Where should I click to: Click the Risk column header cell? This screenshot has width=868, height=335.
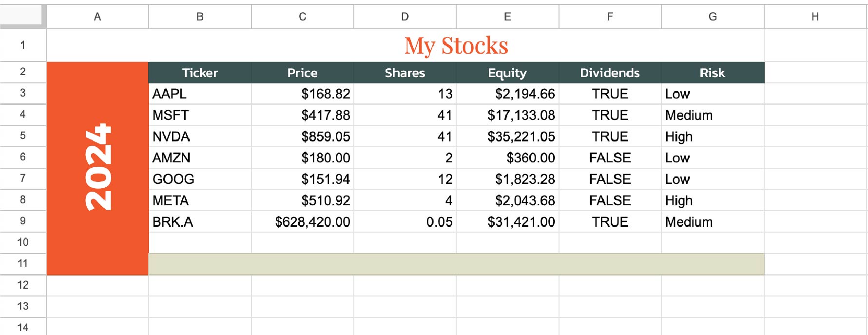point(712,73)
